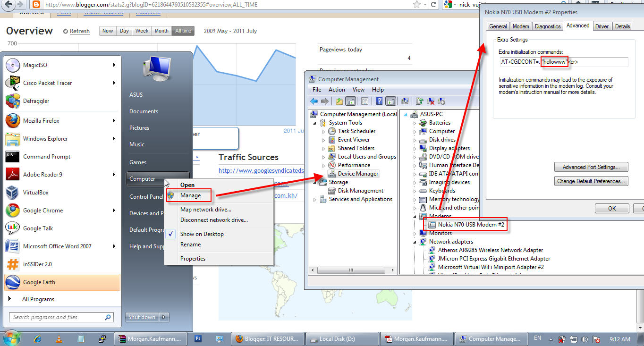Click the Up one level folder icon
644x346 pixels.
click(x=339, y=101)
